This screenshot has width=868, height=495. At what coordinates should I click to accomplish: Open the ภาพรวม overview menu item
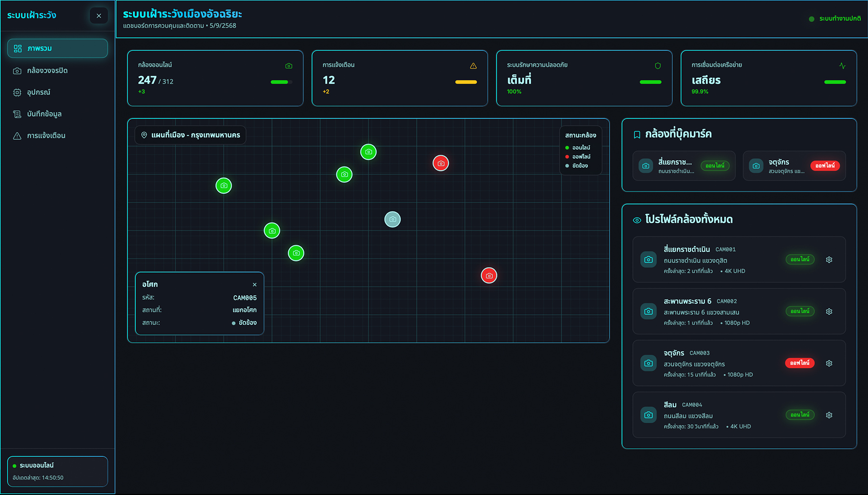click(57, 49)
